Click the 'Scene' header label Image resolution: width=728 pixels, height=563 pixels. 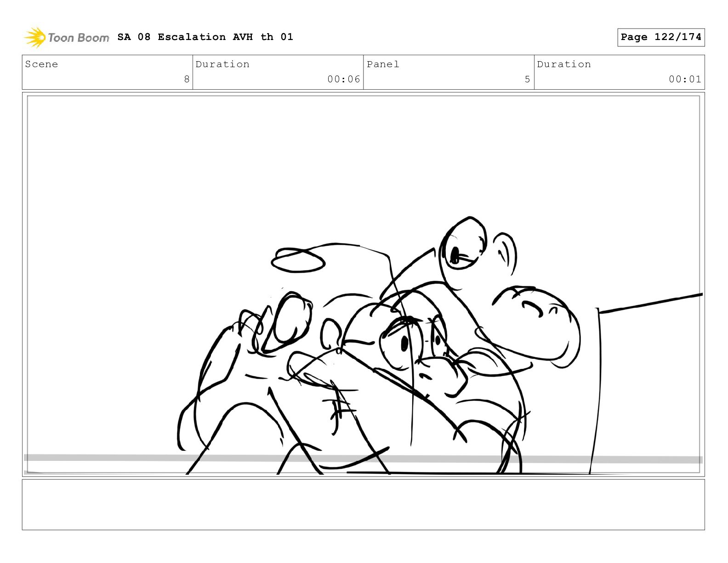point(41,64)
